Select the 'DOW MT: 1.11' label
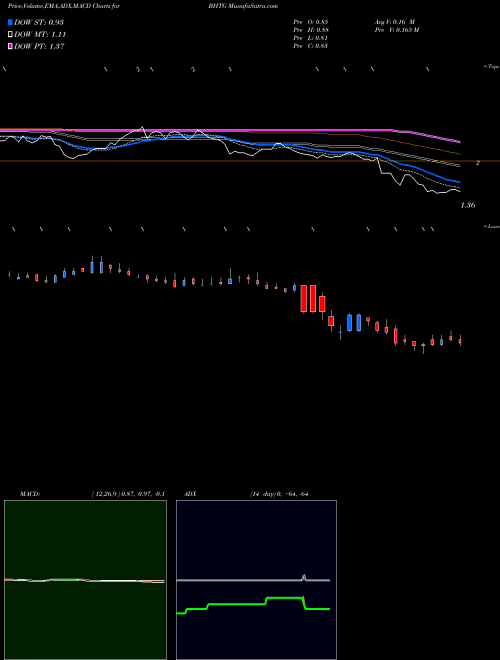 [40, 35]
